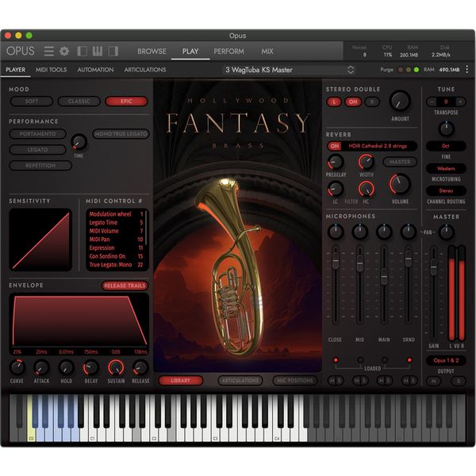Open the HDIR Cathedral reverb preset list

point(378,146)
